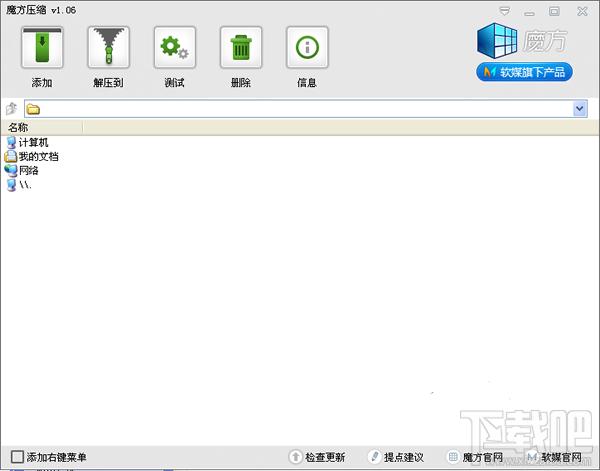Toggle the 添加右键菜单 checkbox
Screen dimensions: 600x471
coord(17,456)
